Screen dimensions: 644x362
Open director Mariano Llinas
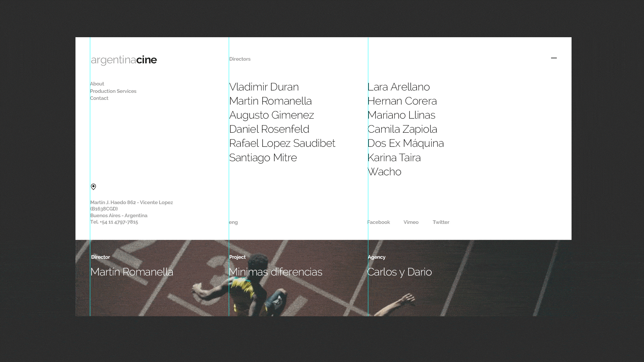click(x=401, y=115)
